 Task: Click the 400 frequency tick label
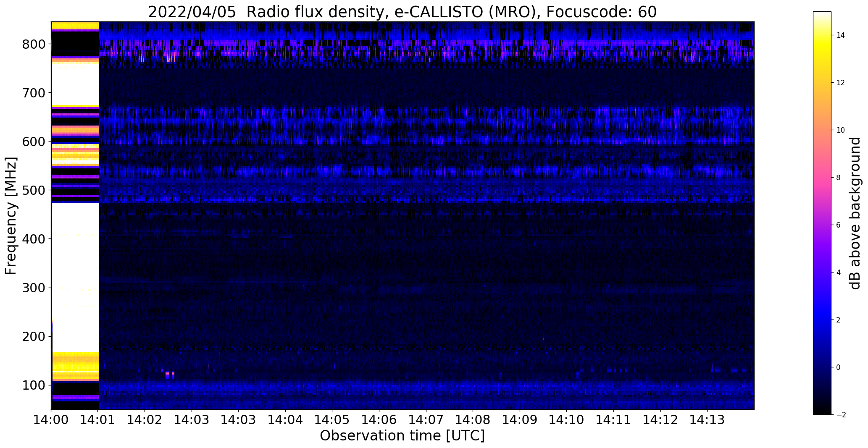[34, 239]
